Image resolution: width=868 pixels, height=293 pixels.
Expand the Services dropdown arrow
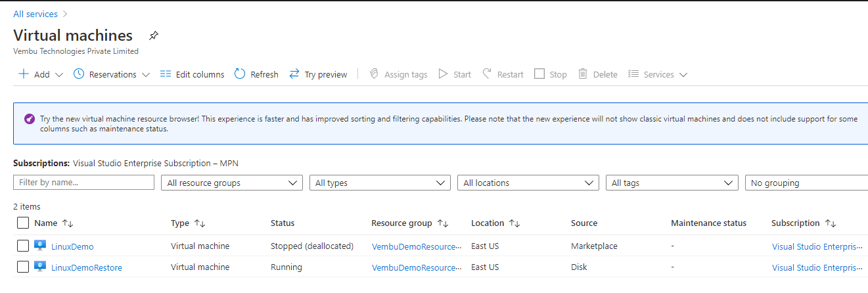click(683, 75)
